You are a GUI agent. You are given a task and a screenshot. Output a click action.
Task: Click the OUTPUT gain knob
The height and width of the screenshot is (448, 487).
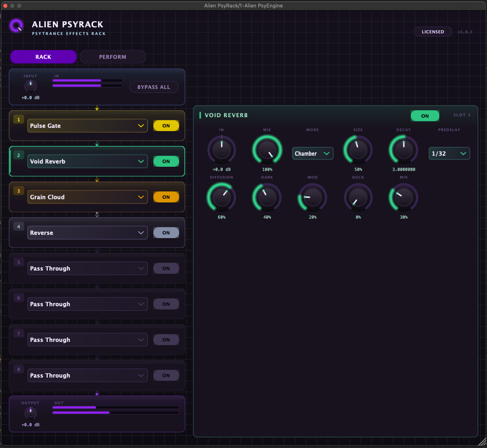pyautogui.click(x=31, y=413)
